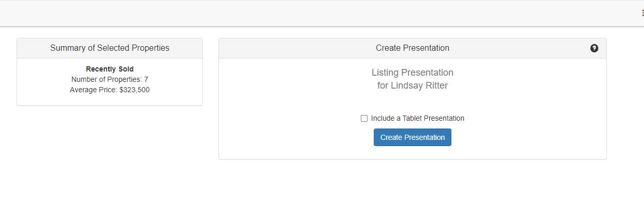Click the Average Price: $323,500 line

click(110, 90)
